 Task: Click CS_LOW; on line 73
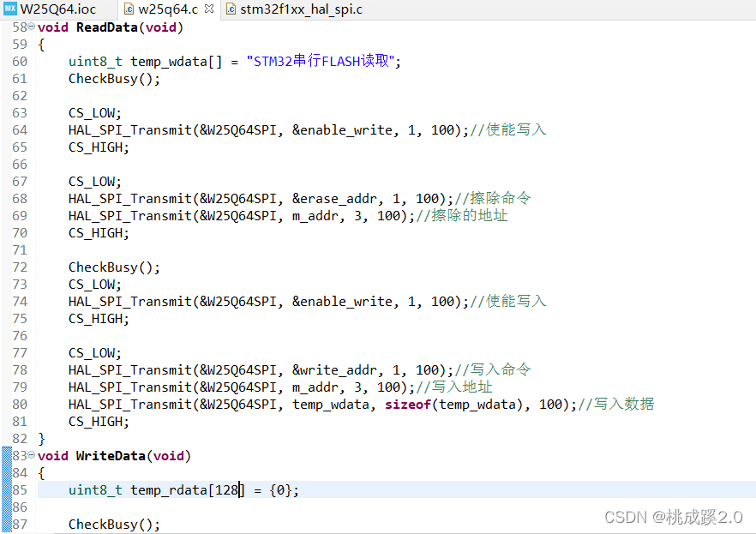(95, 285)
